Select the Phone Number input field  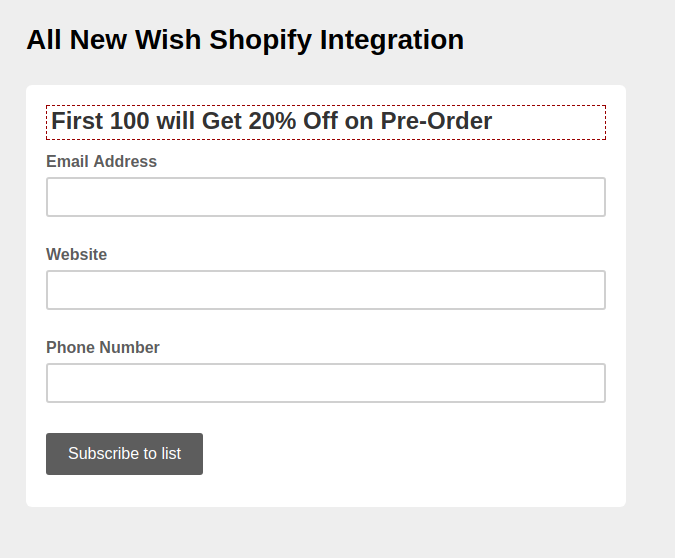pos(325,383)
